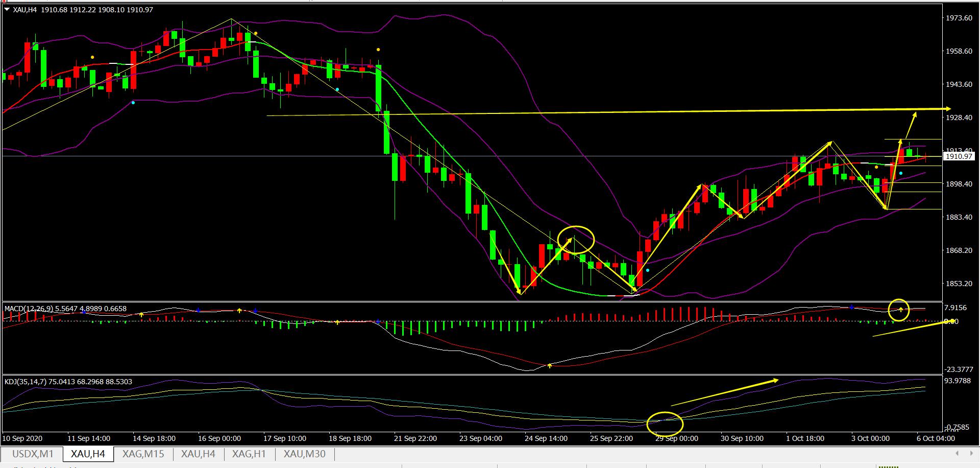Click the KDJ(35,14,7) indicator label
Image resolution: width=980 pixels, height=468 pixels.
pos(68,382)
